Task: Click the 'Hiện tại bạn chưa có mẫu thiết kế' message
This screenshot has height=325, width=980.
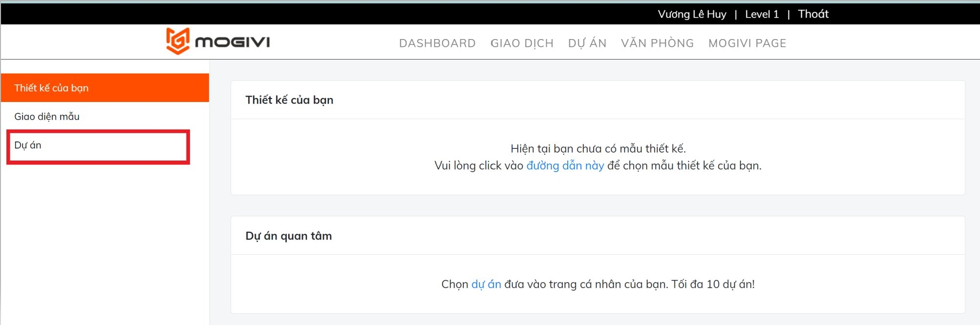Action: pyautogui.click(x=598, y=149)
